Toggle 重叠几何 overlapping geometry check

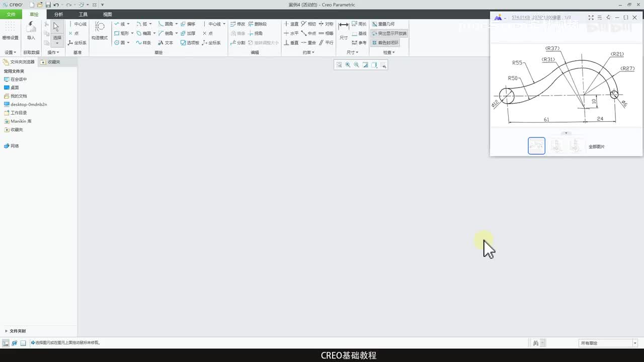pyautogui.click(x=383, y=24)
